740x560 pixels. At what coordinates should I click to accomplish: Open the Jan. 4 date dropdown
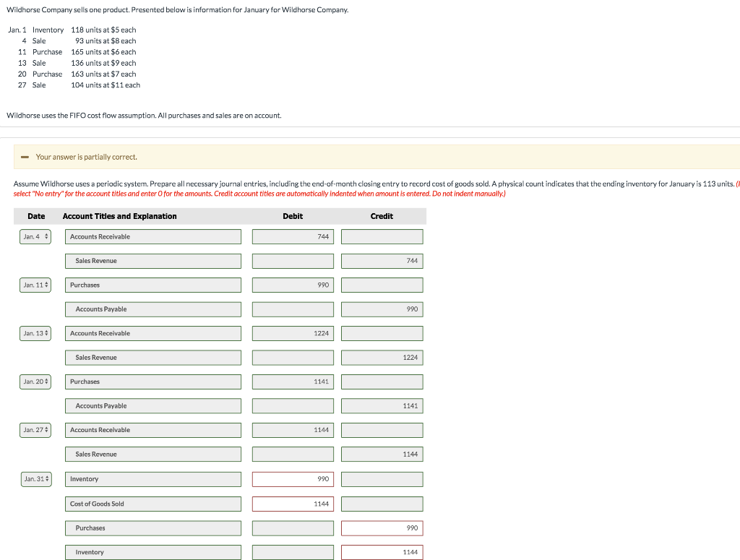pos(35,236)
